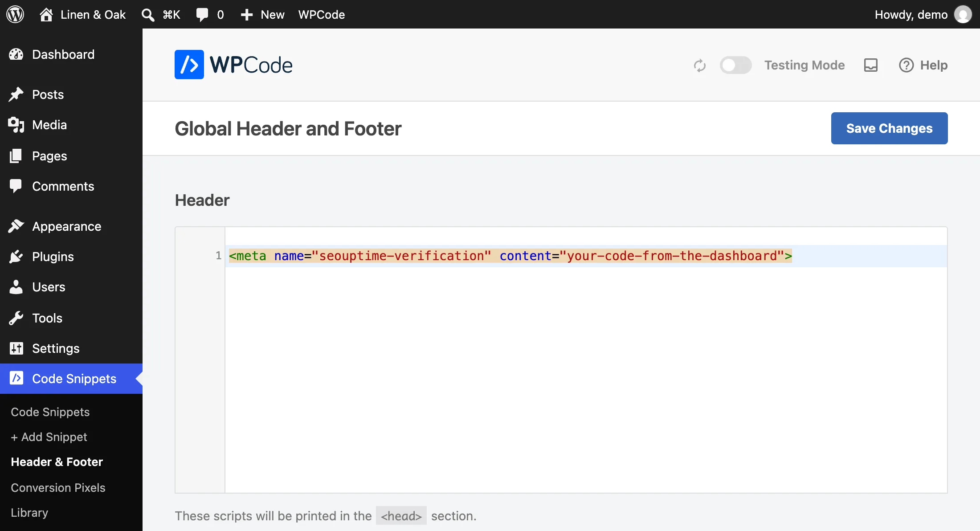Image resolution: width=980 pixels, height=531 pixels.
Task: Click the refresh arrows icon beside Testing Mode
Action: [700, 65]
